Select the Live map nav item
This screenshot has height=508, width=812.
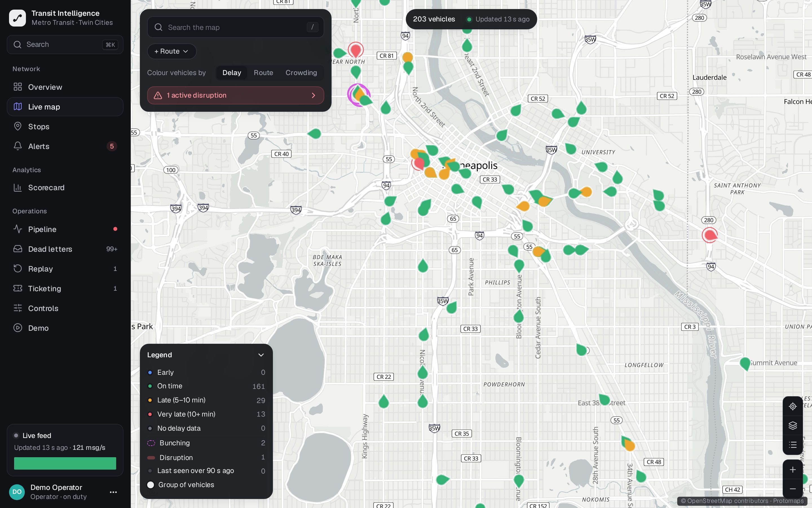[x=65, y=107]
